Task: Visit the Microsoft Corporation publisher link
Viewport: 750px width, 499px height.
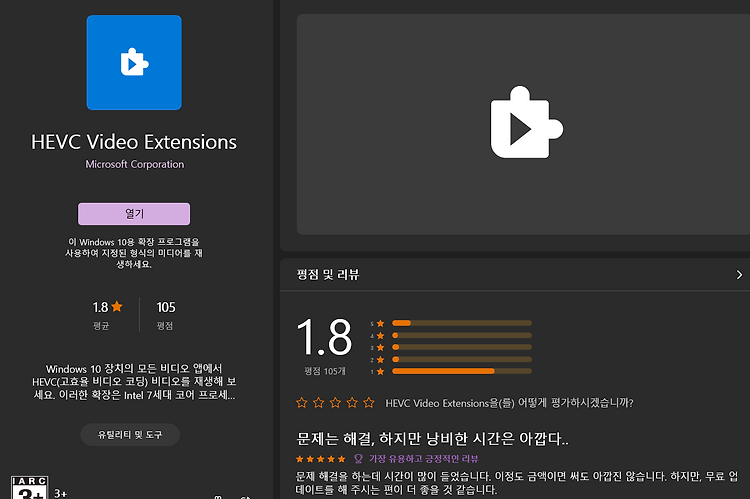Action: coord(134,164)
